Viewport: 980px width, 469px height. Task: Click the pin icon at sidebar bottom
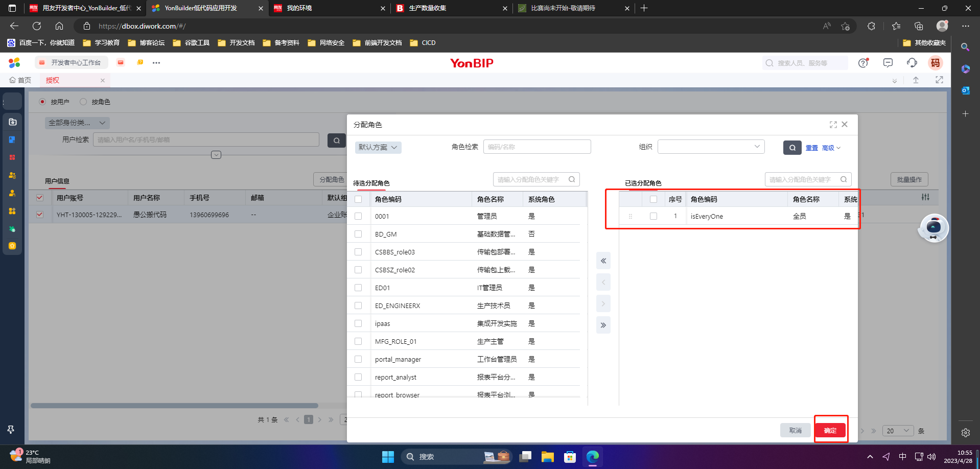pos(11,430)
